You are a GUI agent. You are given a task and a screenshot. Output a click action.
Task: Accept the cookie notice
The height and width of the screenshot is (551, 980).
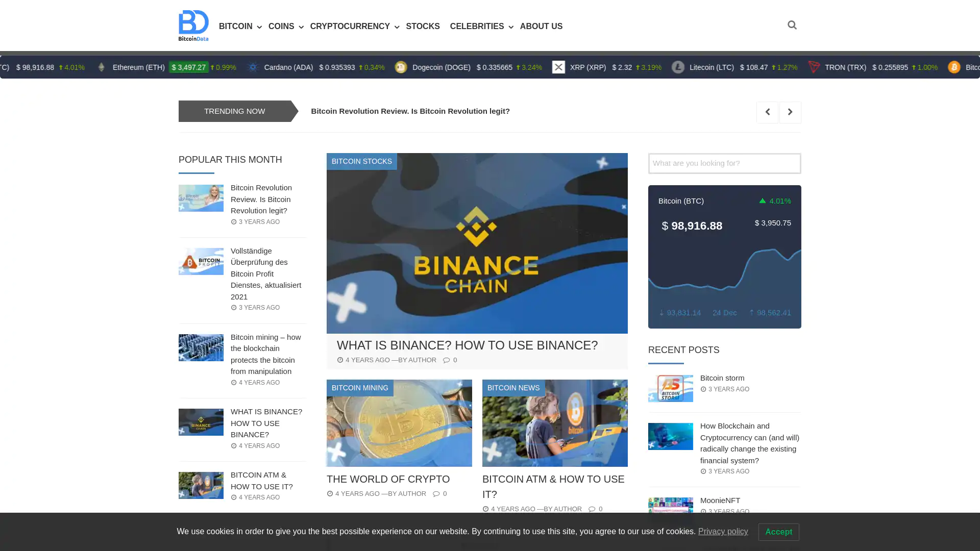tap(778, 532)
